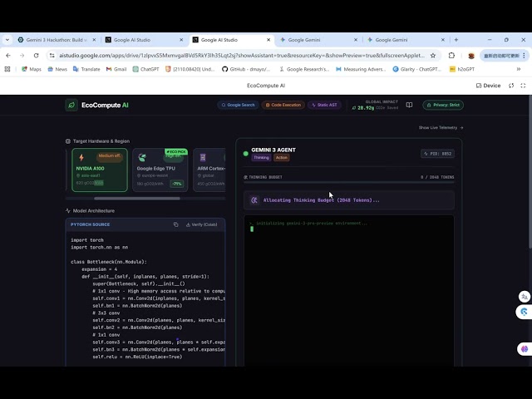Open the browser extensions menu
Image resolution: width=532 pixels, height=399 pixels.
coord(451,56)
